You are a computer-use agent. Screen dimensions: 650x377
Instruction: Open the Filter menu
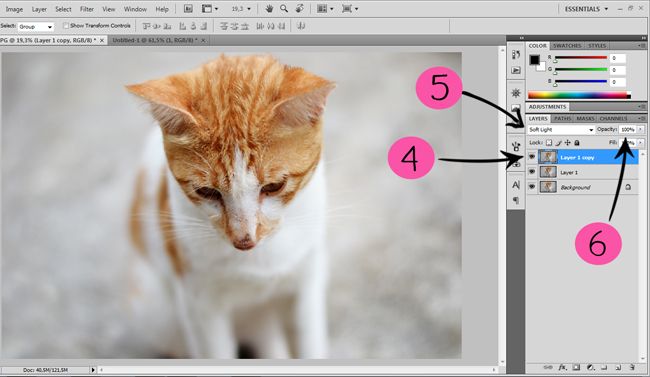pos(87,9)
